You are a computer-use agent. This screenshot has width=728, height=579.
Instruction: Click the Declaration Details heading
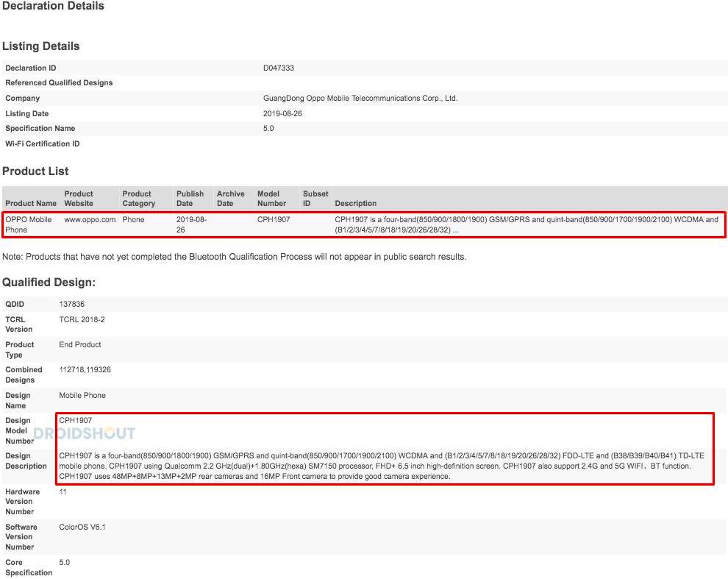53,6
